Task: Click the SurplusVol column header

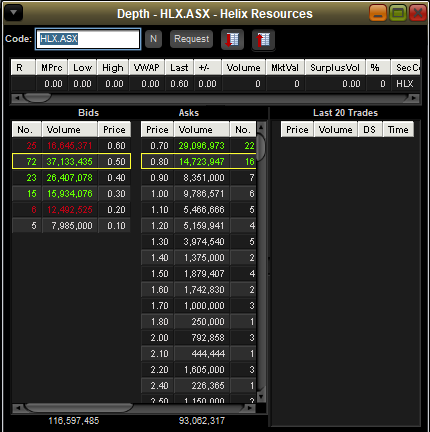Action: pos(335,67)
